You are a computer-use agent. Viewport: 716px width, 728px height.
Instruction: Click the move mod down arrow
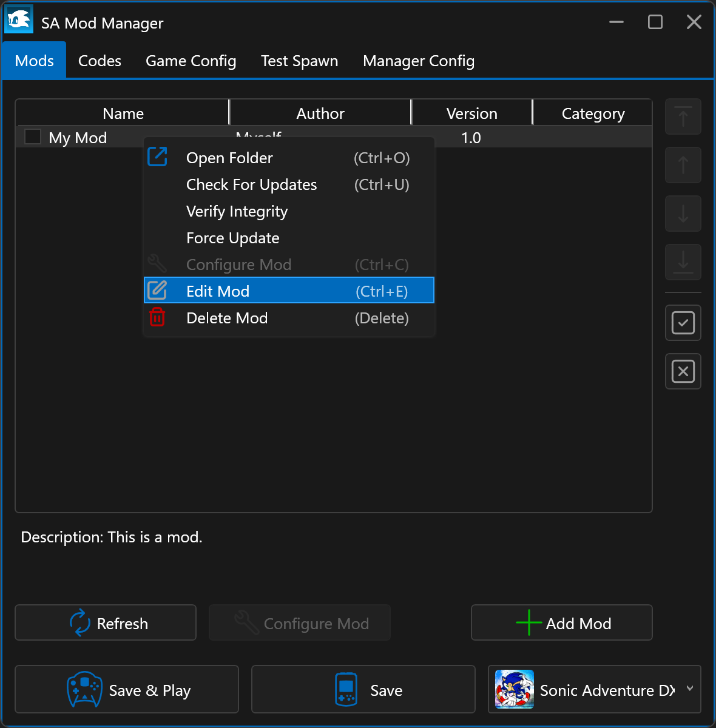click(683, 214)
